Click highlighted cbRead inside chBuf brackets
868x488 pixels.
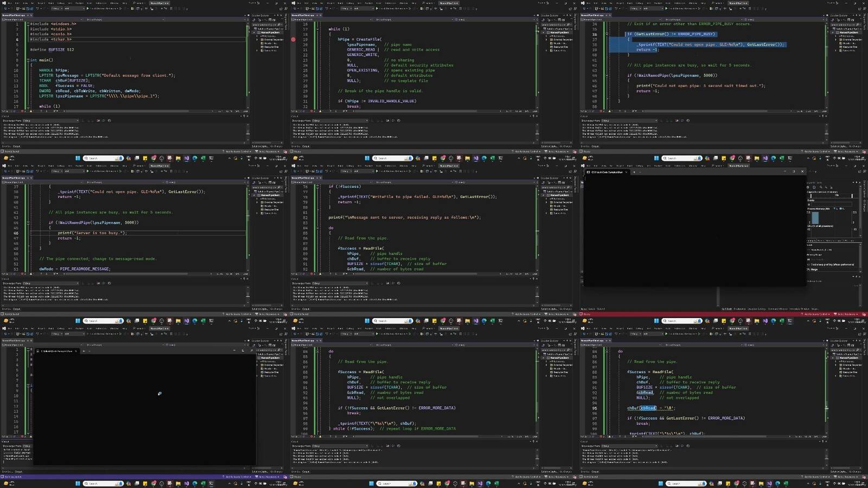648,408
